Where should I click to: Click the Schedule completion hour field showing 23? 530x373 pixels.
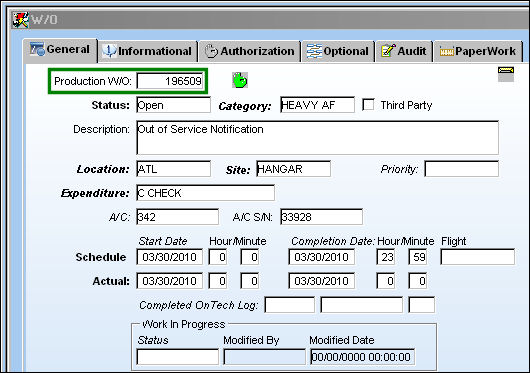pos(386,257)
